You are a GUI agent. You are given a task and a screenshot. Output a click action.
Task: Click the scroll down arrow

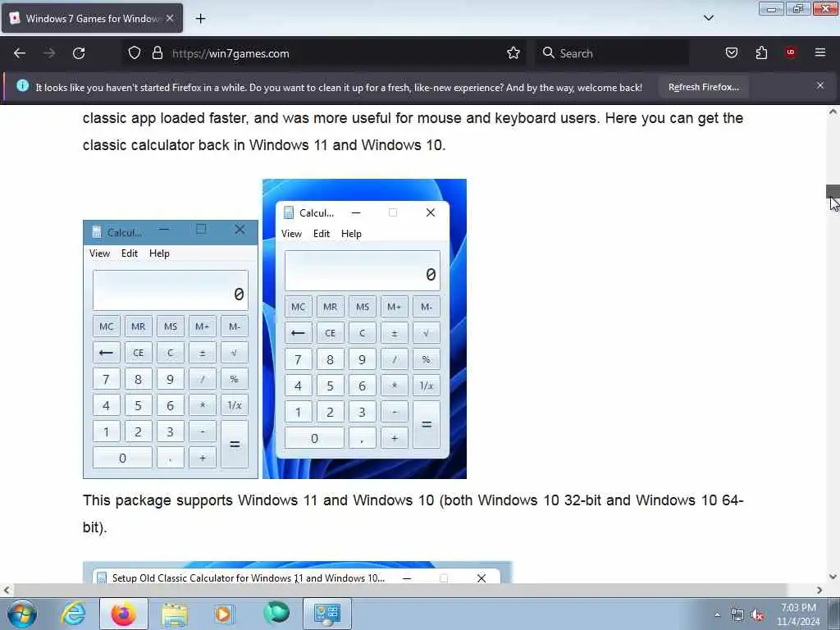(x=833, y=577)
